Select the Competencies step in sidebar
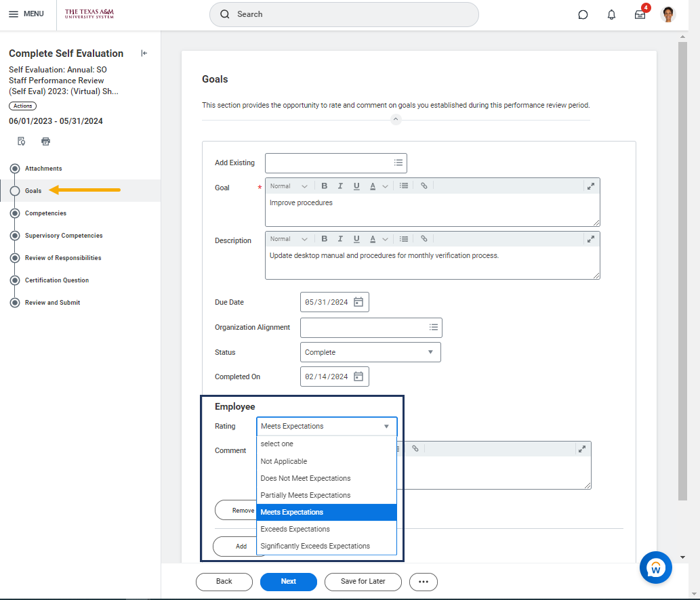This screenshot has height=600, width=700. [45, 213]
